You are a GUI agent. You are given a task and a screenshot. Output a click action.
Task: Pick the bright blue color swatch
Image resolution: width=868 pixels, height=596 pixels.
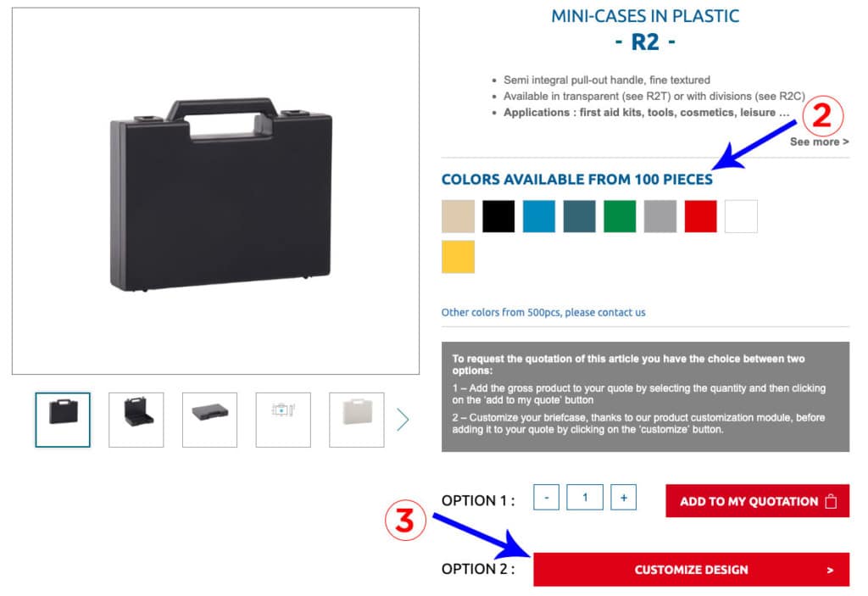click(x=538, y=216)
